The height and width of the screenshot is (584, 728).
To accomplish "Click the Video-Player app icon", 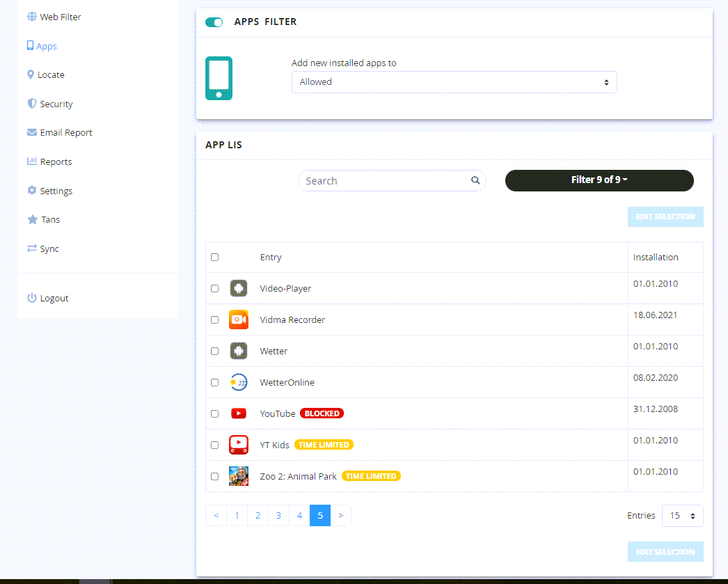I will pyautogui.click(x=239, y=288).
